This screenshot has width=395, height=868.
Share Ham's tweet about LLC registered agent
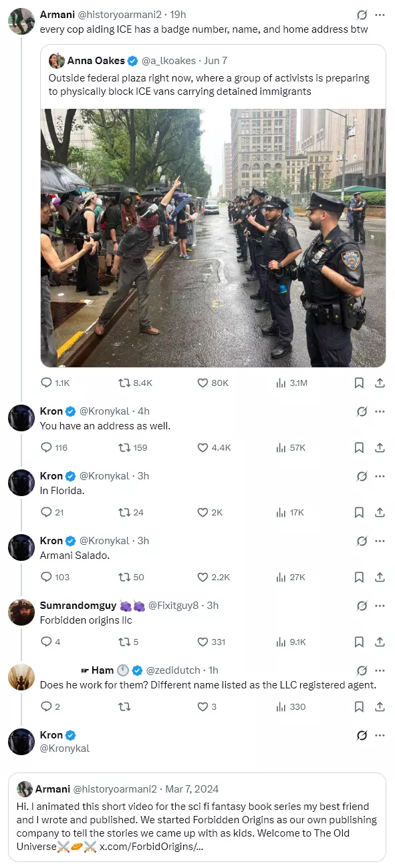coord(379,706)
